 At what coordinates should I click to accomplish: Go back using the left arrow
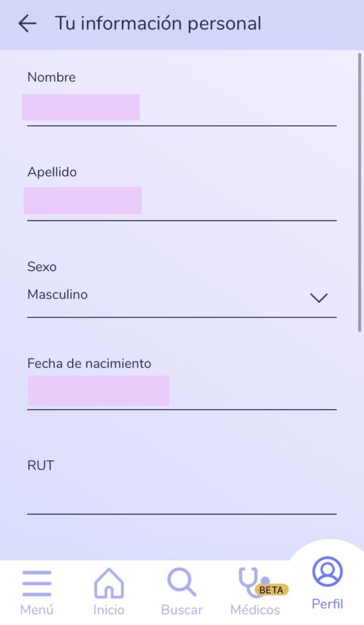(27, 24)
